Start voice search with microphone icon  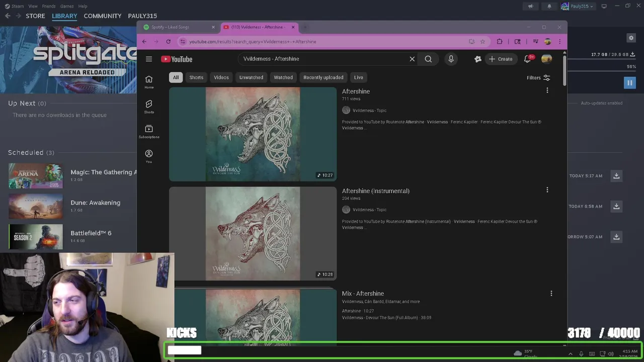451,59
